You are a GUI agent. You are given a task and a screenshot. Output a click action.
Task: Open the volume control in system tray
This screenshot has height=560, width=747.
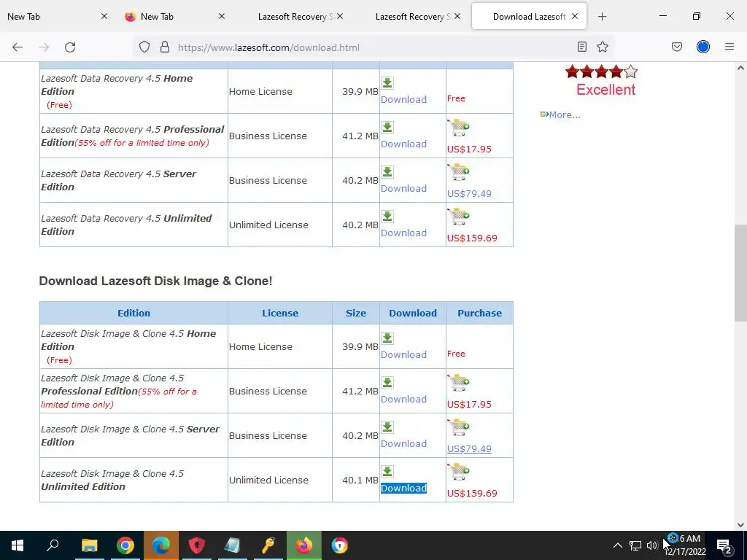click(651, 545)
